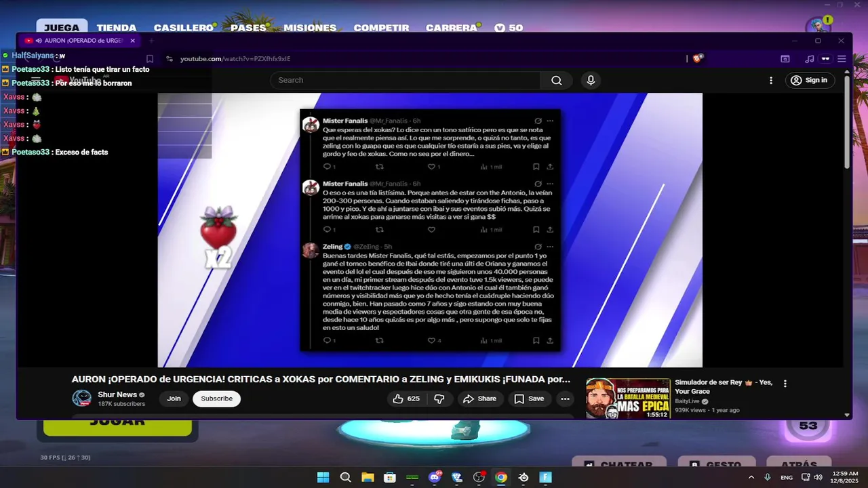Click the Join button

click(x=174, y=399)
